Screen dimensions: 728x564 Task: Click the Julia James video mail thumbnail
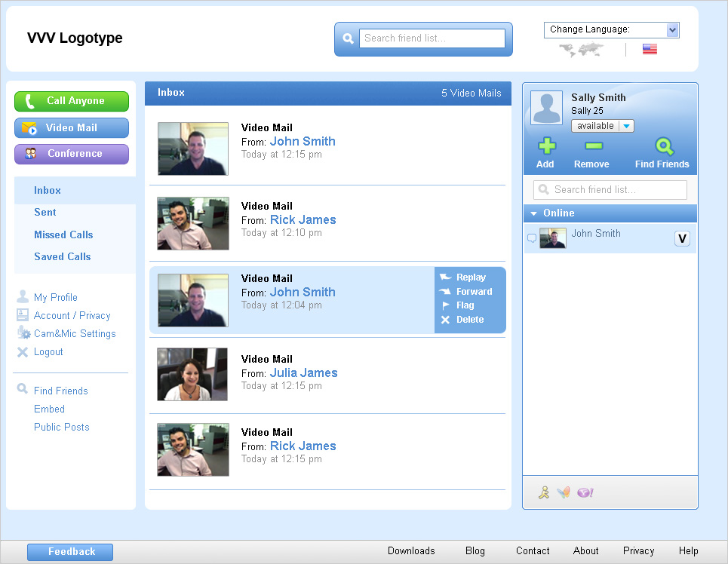(x=192, y=374)
